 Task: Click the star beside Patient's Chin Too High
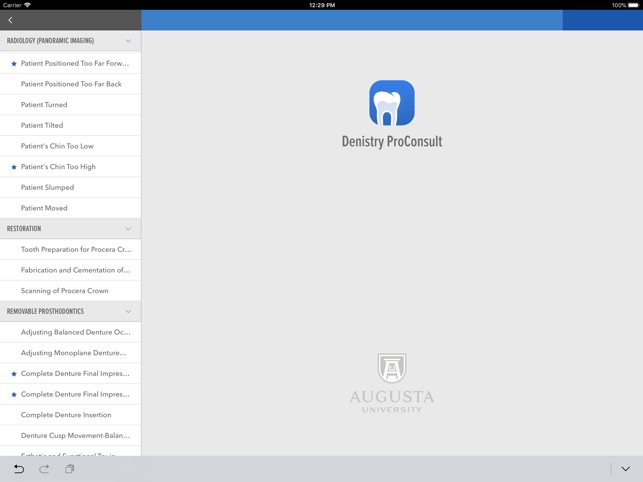click(14, 167)
